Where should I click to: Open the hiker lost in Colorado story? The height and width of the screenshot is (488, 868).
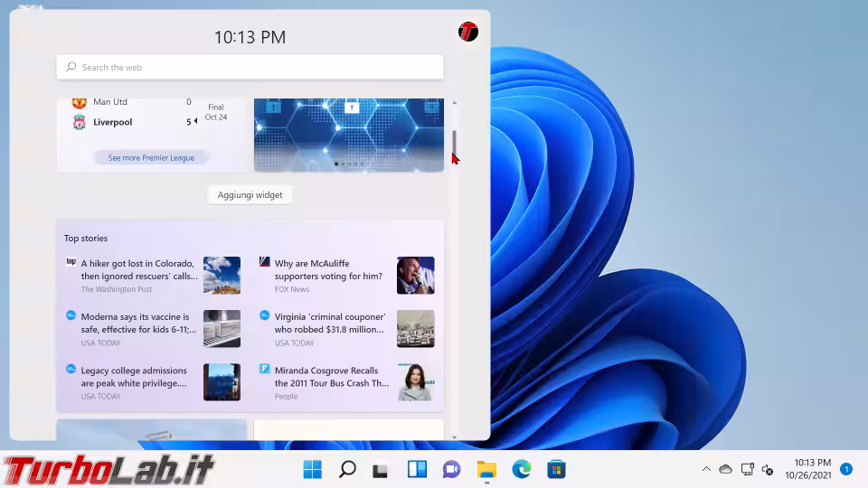point(139,269)
